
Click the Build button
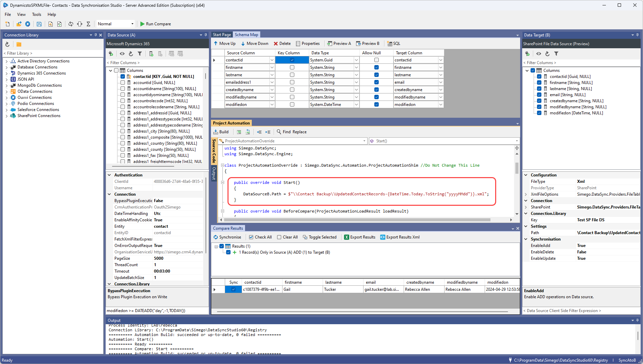pos(221,132)
